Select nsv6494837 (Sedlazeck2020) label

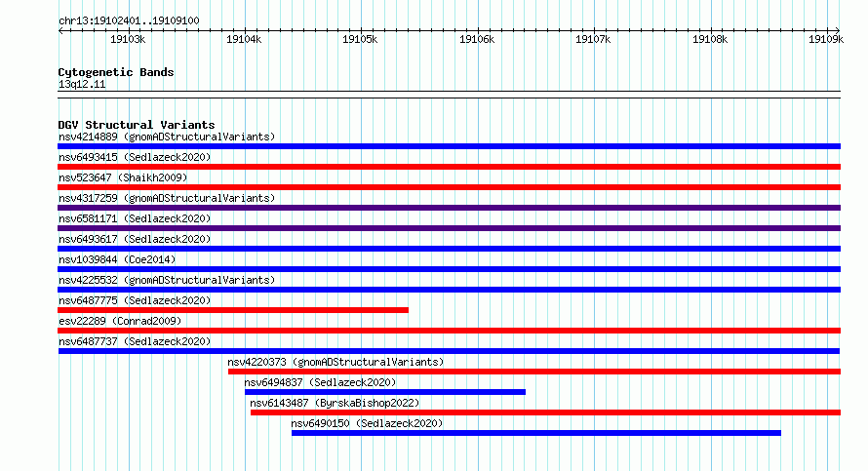320,382
